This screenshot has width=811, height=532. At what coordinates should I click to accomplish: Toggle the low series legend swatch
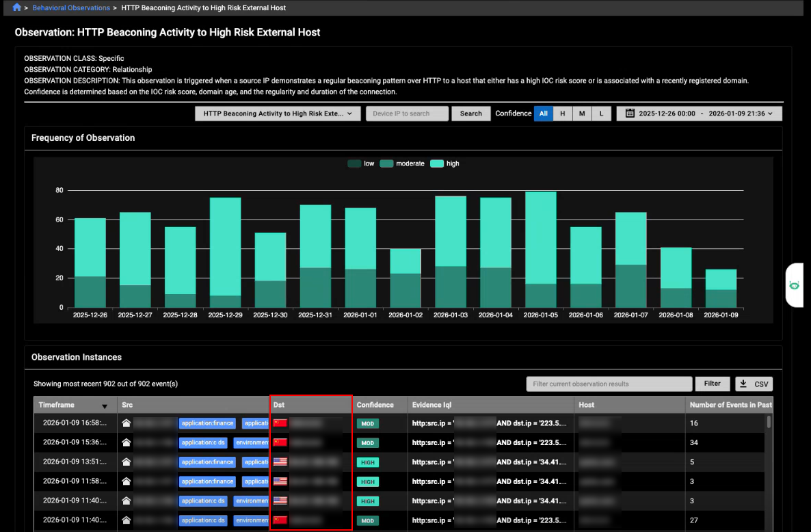[354, 164]
